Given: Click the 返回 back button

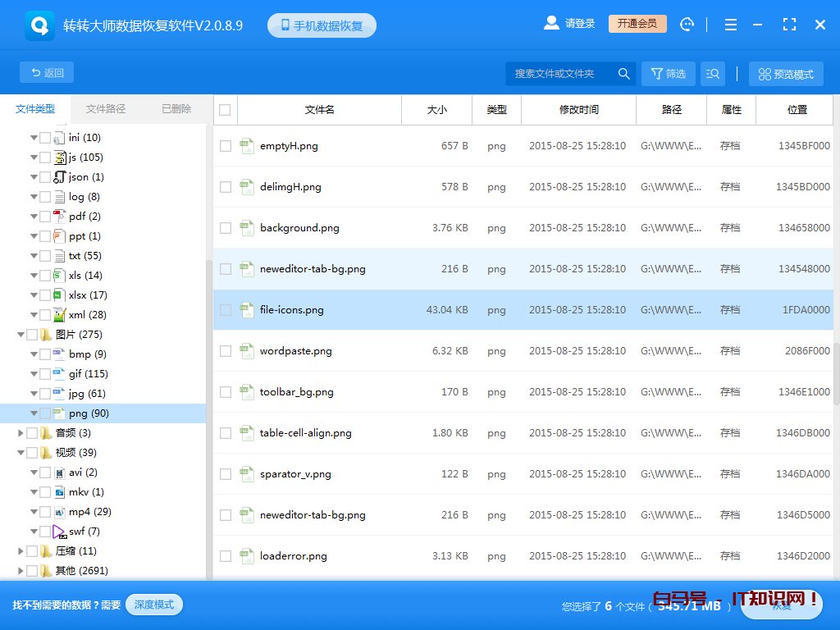Looking at the screenshot, I should [x=47, y=73].
